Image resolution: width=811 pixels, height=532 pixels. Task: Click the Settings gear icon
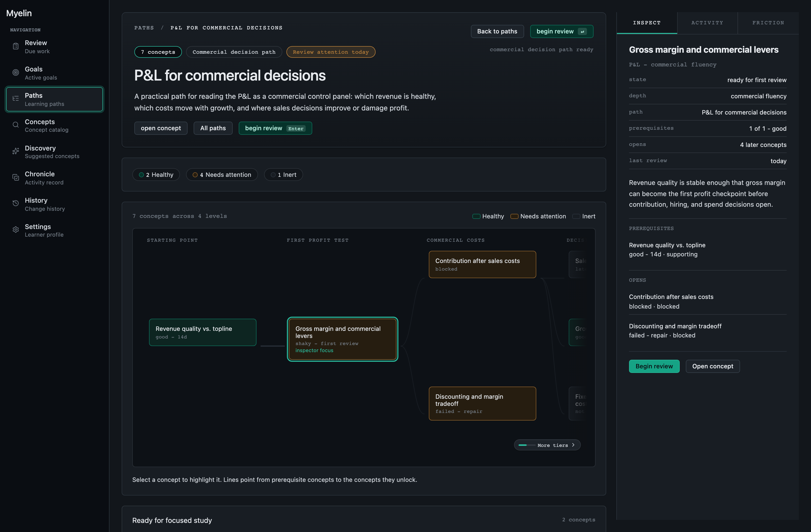(16, 230)
